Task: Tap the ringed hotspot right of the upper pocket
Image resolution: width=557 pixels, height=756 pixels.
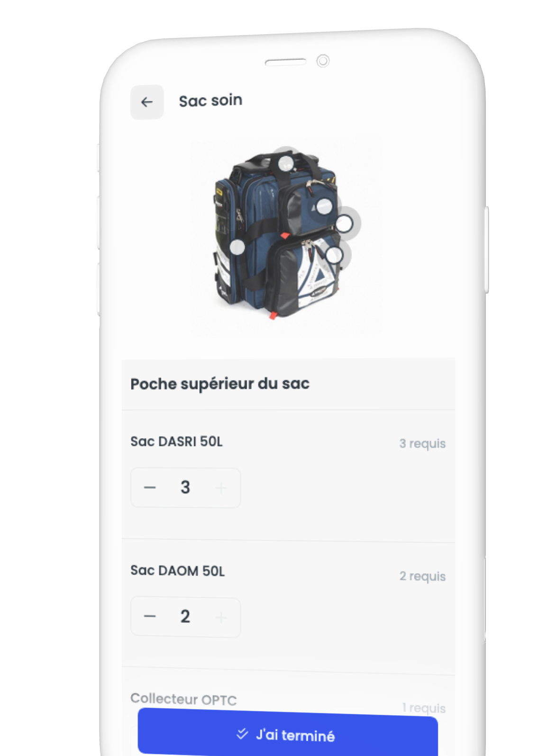Action: click(x=344, y=223)
